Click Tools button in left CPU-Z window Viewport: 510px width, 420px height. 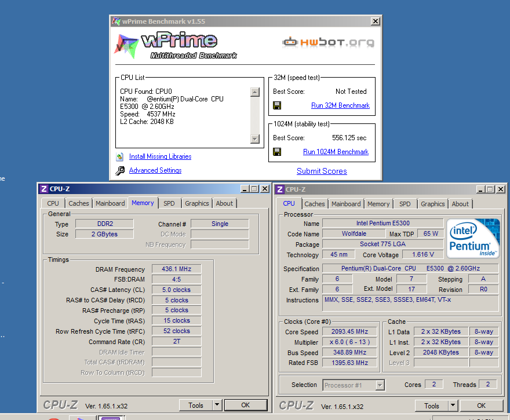coord(196,406)
